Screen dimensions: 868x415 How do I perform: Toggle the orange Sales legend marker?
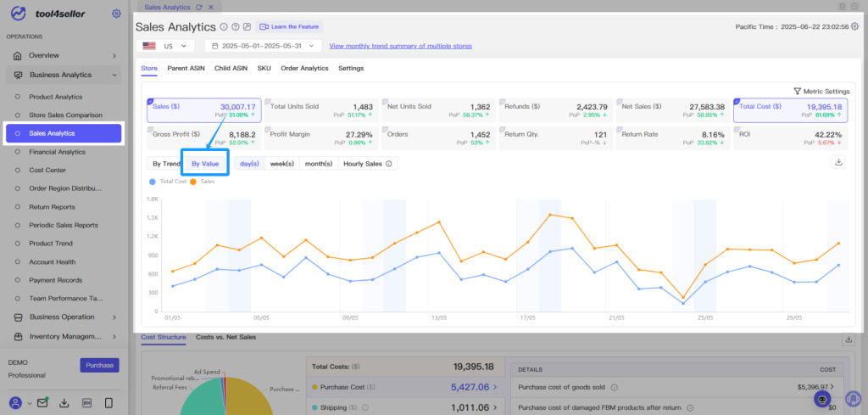193,181
